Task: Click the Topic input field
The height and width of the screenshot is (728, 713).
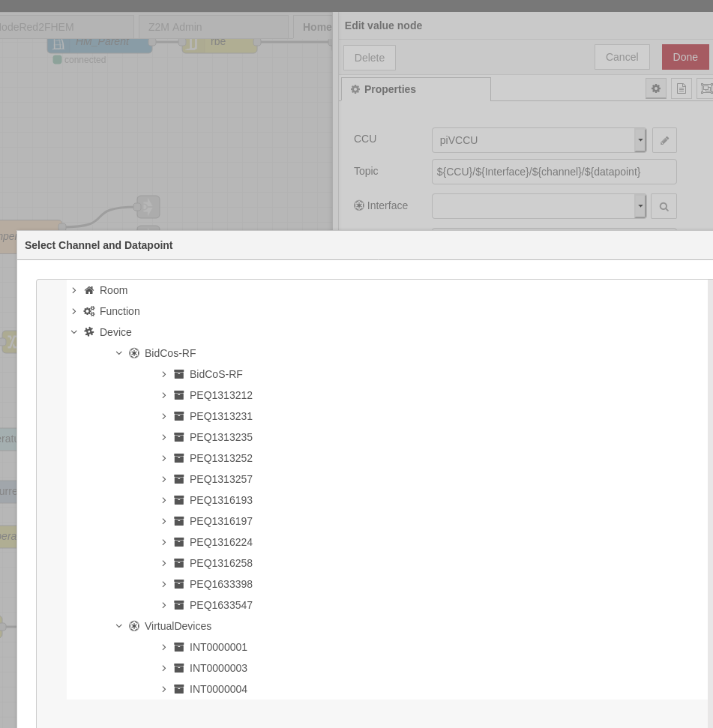Action: (553, 172)
